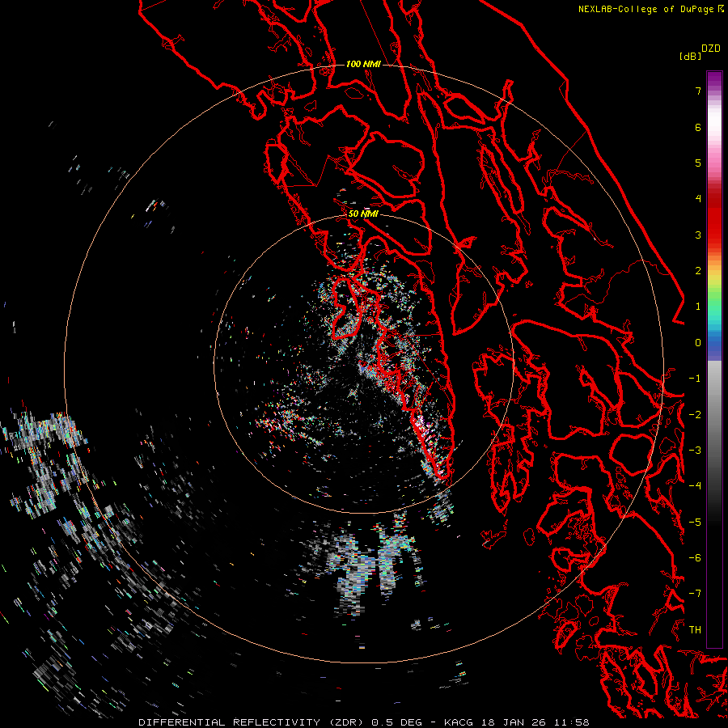Click the "4" tick on color scale
Screen dimensions: 728x728
pos(698,199)
